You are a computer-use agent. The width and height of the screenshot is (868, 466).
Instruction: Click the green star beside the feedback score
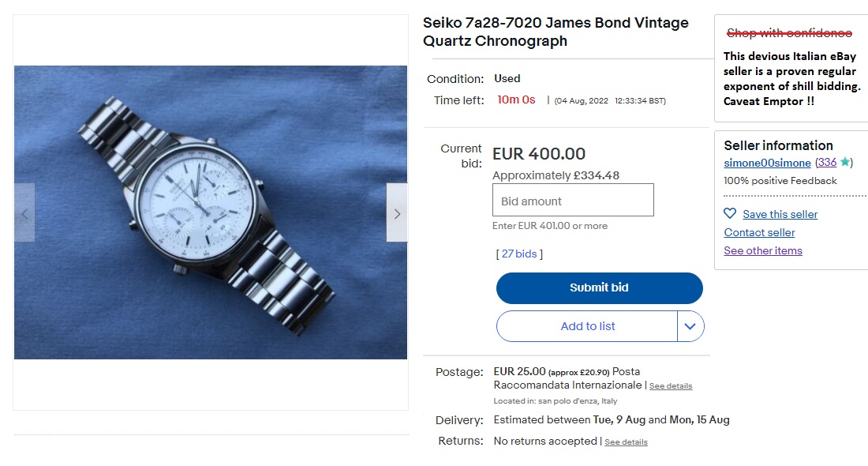pos(845,162)
